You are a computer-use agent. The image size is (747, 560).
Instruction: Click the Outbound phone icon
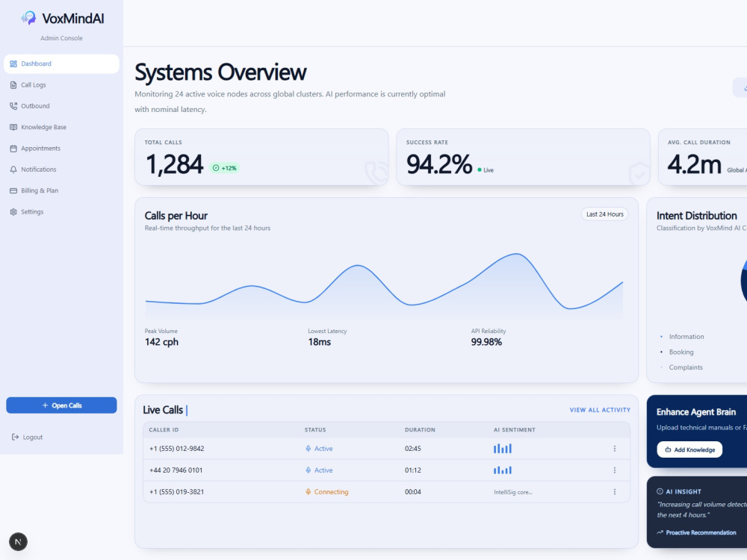(13, 106)
